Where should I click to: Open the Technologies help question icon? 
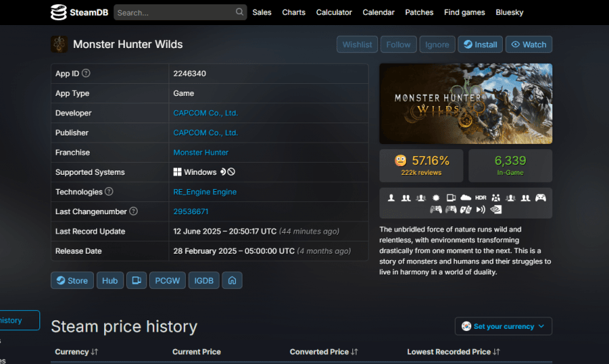tap(109, 191)
